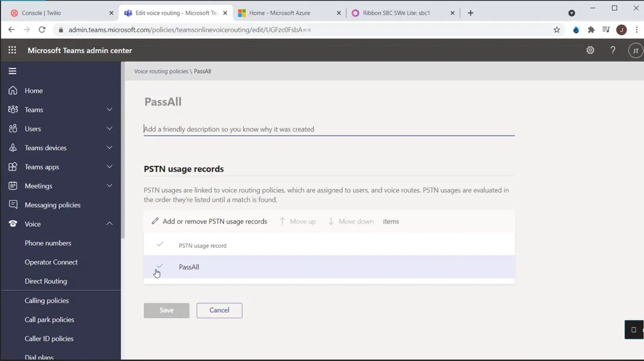
Task: Select the PassAll row checkmark
Action: click(159, 266)
